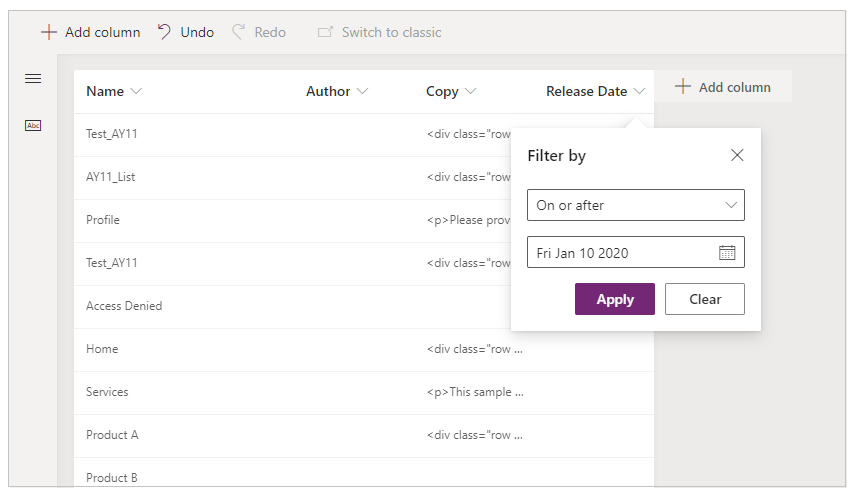Close the Filter by popup
Image resolution: width=856 pixels, height=495 pixels.
[737, 155]
